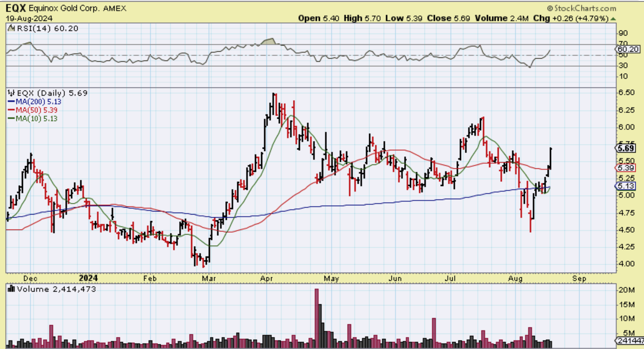
Task: Click the Sep label on the time axis
Action: (579, 279)
